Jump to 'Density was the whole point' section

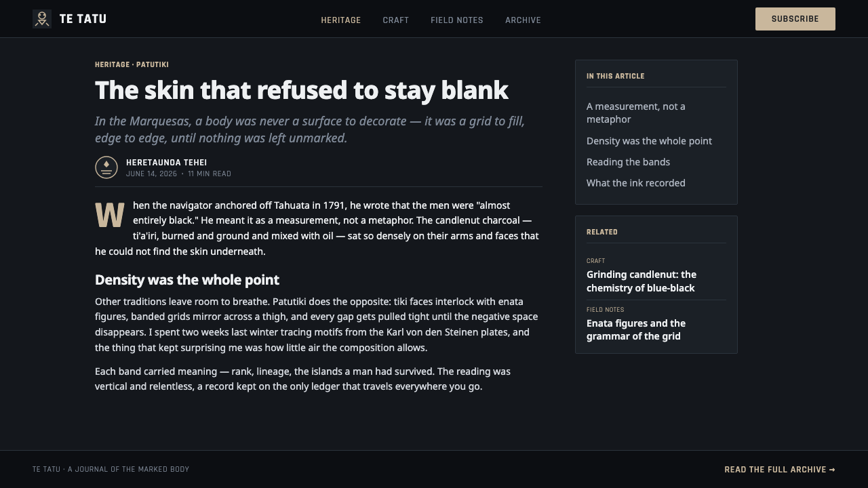pos(649,141)
